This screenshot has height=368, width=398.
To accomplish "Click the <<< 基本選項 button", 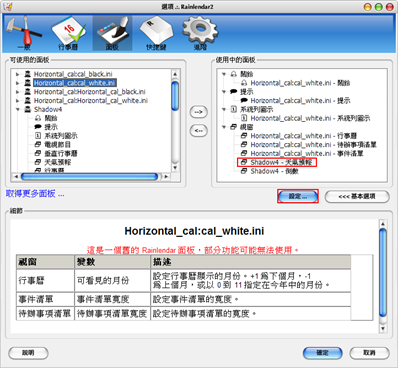I will [x=357, y=196].
